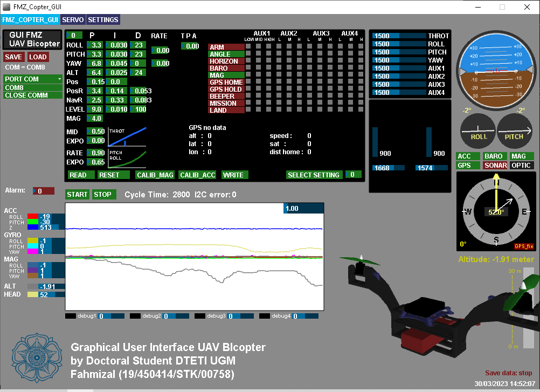Toggle the BARO sensor indicator beside ACC
The image size is (540, 392).
[495, 156]
